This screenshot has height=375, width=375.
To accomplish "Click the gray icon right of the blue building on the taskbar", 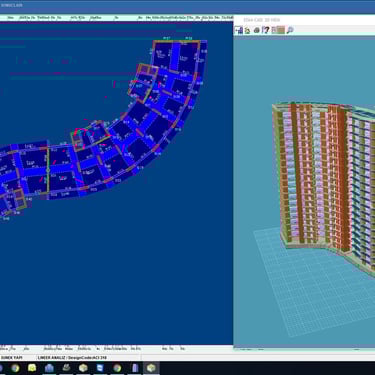I will pos(66,368).
